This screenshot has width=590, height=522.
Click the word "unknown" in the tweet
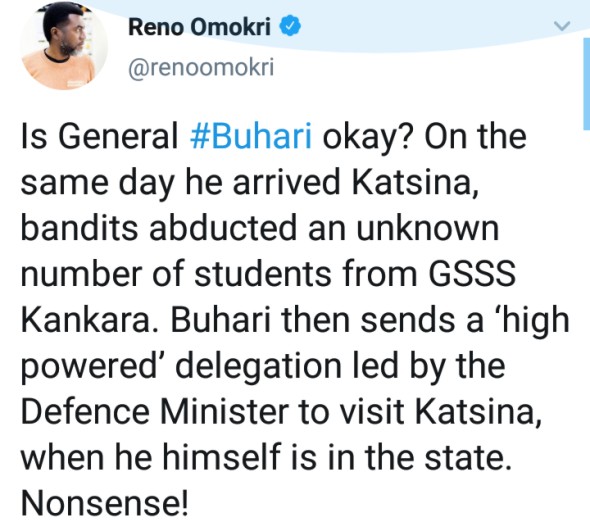pyautogui.click(x=427, y=227)
